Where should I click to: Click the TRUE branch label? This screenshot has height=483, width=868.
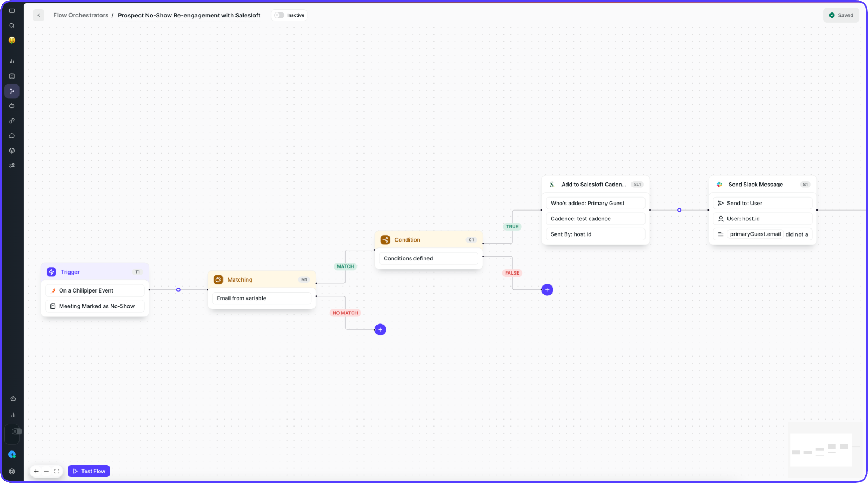pyautogui.click(x=512, y=227)
